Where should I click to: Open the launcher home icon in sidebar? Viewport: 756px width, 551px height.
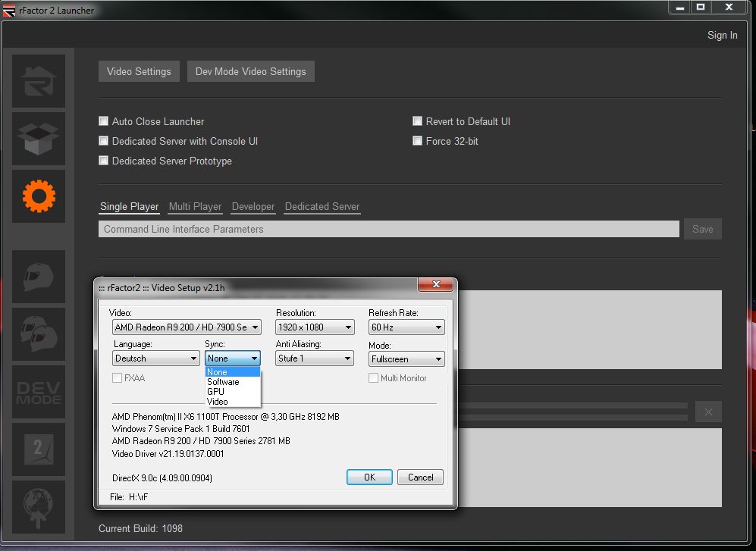[x=39, y=81]
